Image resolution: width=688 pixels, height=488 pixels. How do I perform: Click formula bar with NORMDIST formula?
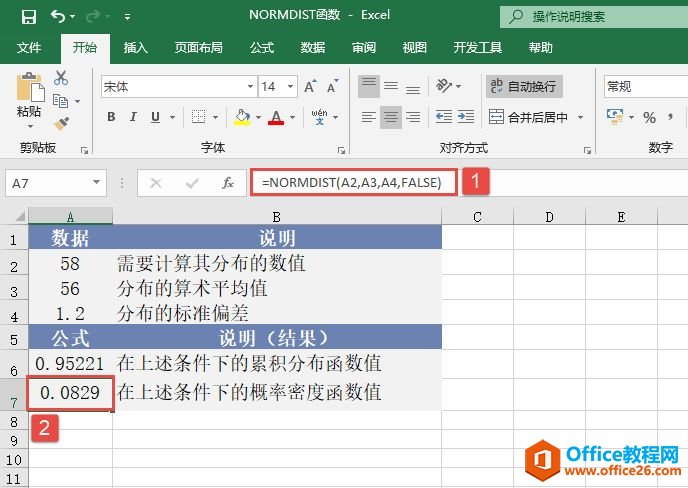click(353, 182)
